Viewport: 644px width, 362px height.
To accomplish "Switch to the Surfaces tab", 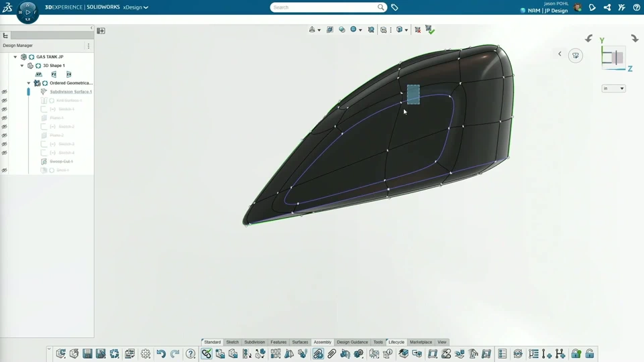I will [x=300, y=342].
